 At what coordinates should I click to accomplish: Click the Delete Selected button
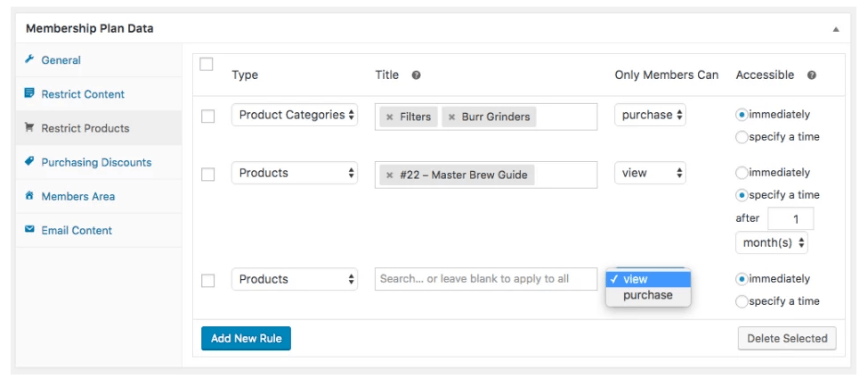[x=787, y=338]
